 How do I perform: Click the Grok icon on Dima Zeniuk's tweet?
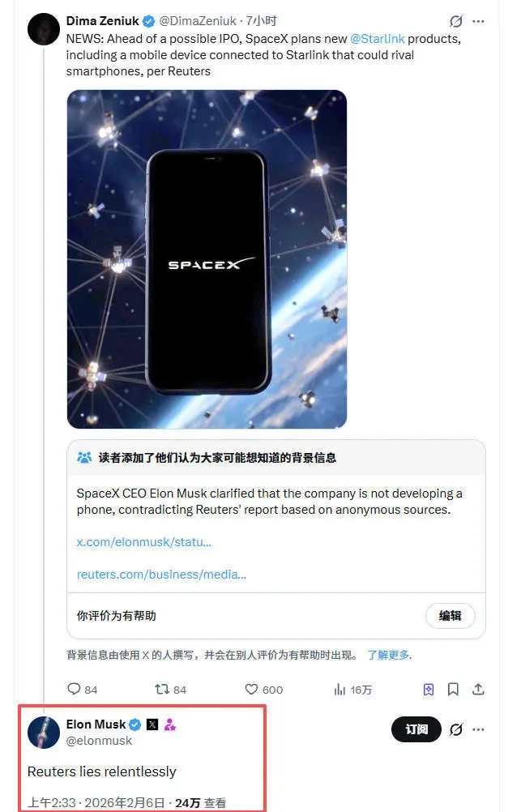455,21
